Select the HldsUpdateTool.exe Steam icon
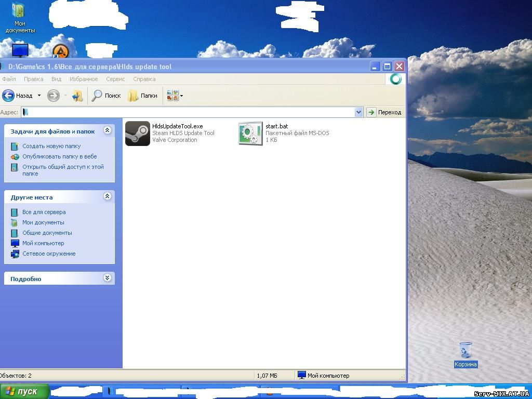 click(x=137, y=134)
